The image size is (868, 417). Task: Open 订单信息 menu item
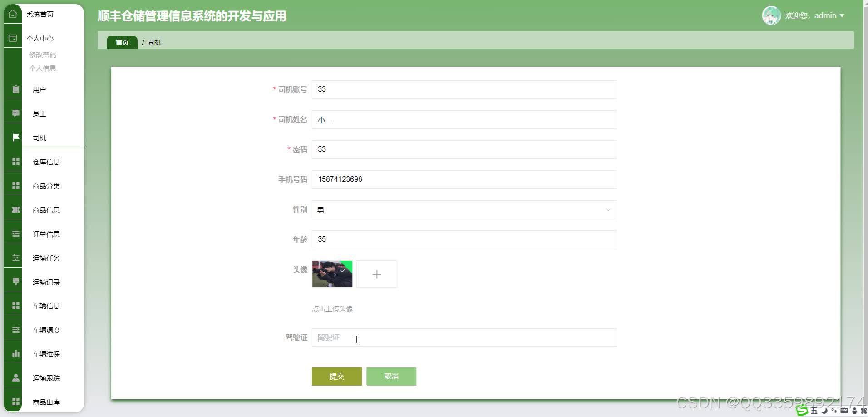[x=46, y=234]
